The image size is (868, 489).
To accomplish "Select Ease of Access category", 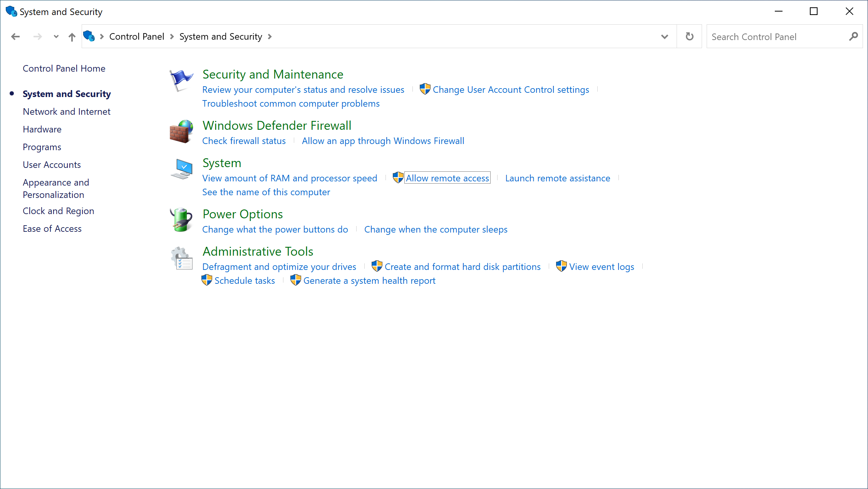I will coord(52,229).
